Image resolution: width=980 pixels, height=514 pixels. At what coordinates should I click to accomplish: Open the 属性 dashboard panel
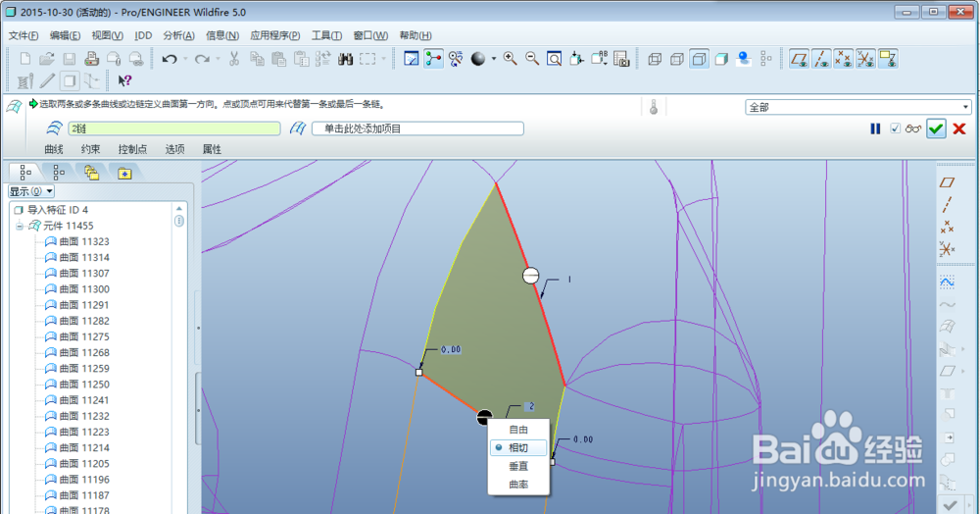point(212,149)
